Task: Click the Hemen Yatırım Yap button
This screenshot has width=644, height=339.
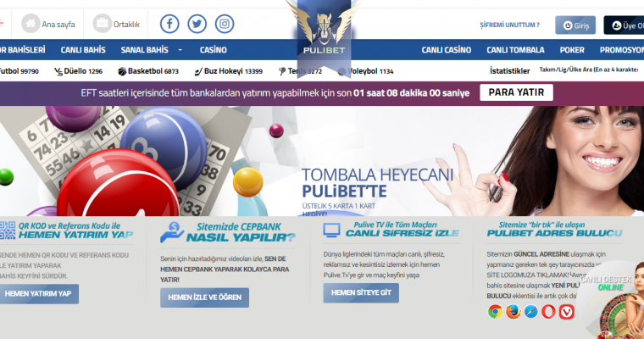Action: coord(38,294)
